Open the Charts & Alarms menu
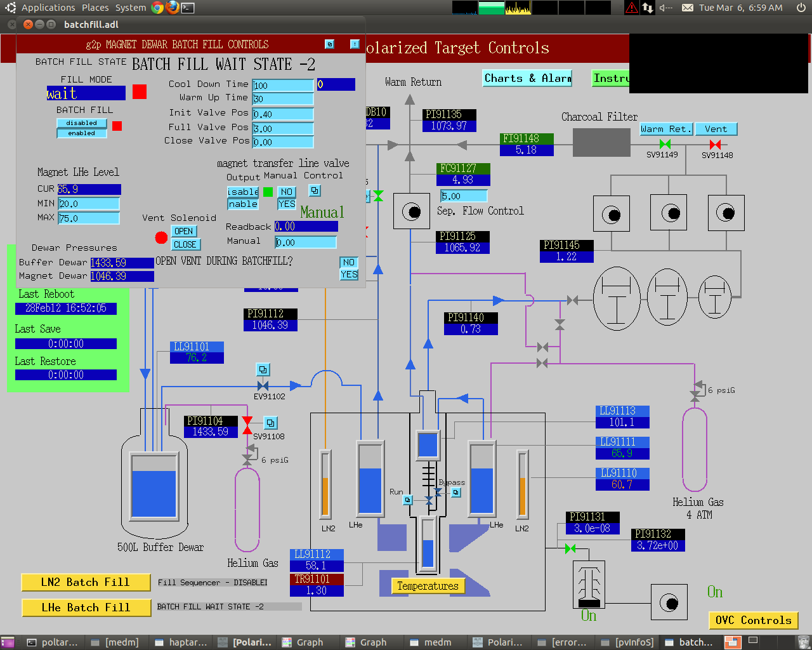This screenshot has width=812, height=650. click(527, 78)
